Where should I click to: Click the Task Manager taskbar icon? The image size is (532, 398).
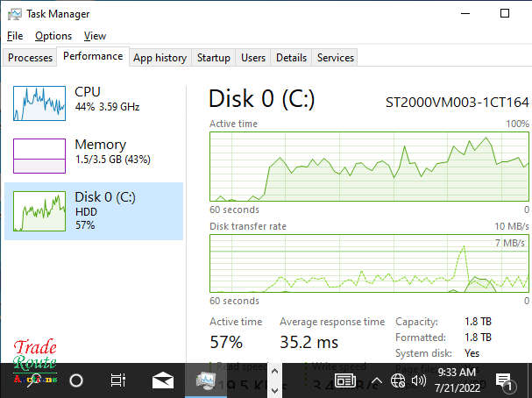coord(207,380)
